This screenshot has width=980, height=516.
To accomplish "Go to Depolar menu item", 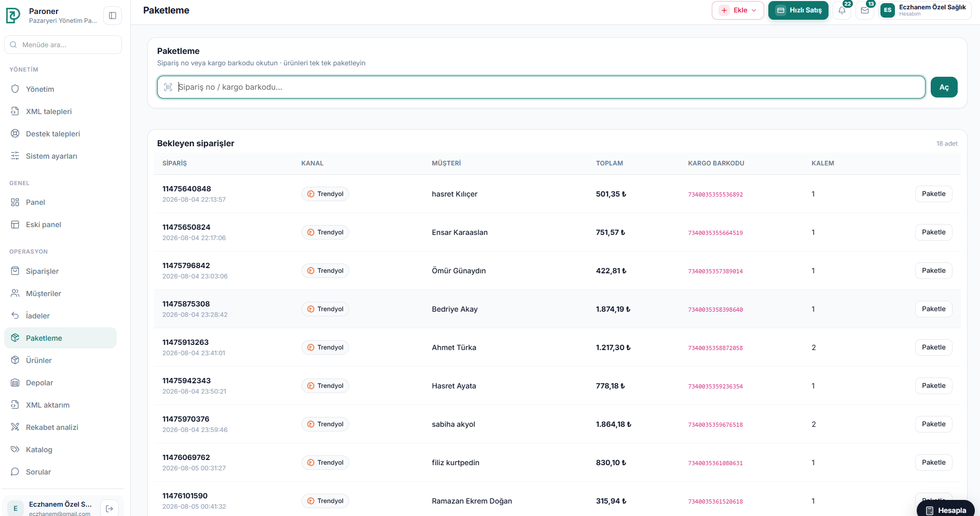I will (60, 383).
